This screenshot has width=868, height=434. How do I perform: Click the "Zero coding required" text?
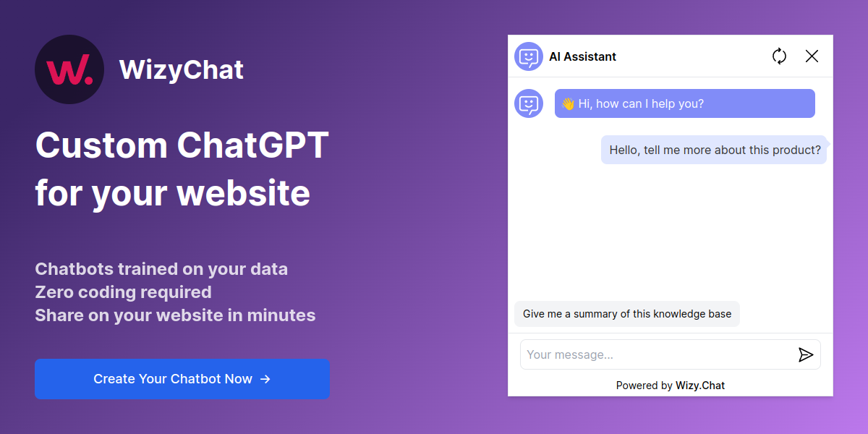tap(123, 292)
